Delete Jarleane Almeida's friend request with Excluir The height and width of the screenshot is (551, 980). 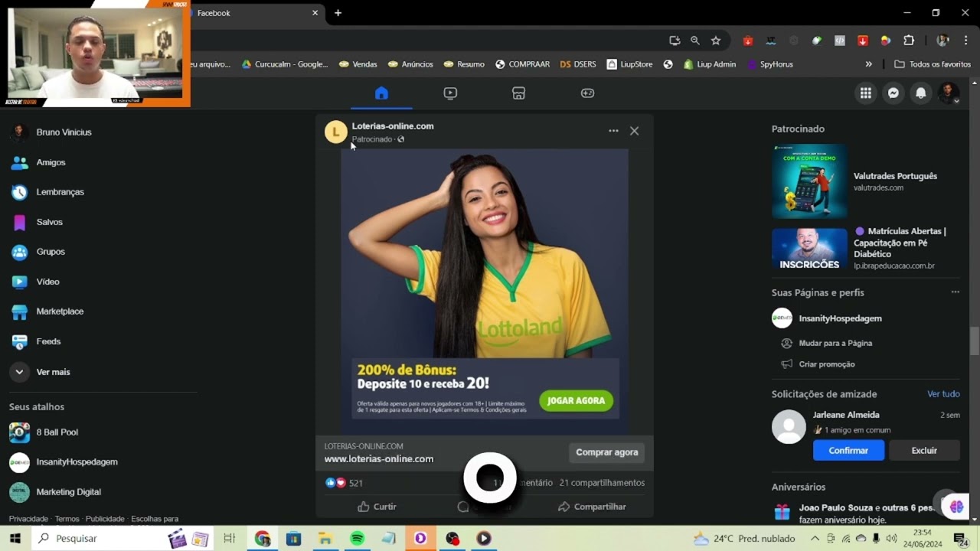tap(924, 451)
